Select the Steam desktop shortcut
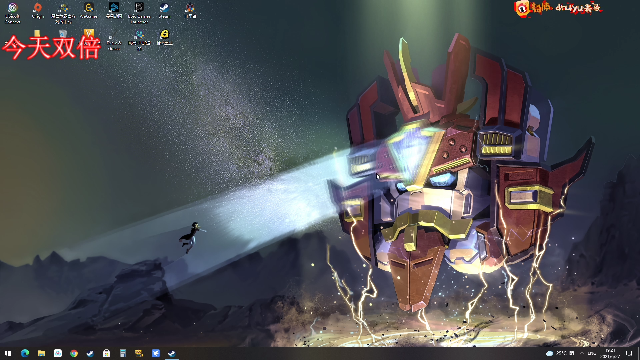This screenshot has width=640, height=360. 164,11
